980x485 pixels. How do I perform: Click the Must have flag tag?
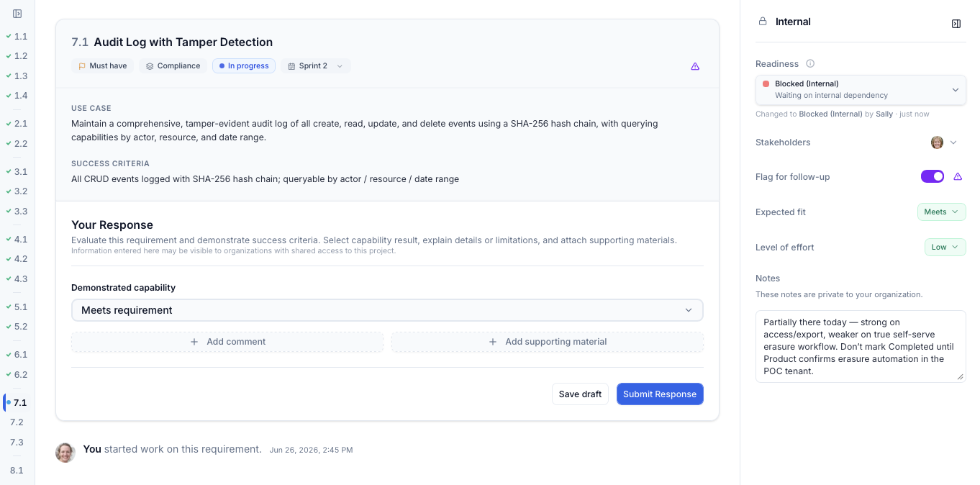[x=102, y=65]
